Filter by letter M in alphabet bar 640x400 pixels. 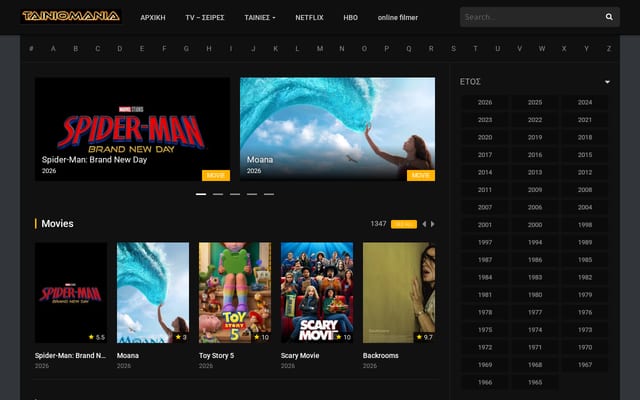(320, 49)
